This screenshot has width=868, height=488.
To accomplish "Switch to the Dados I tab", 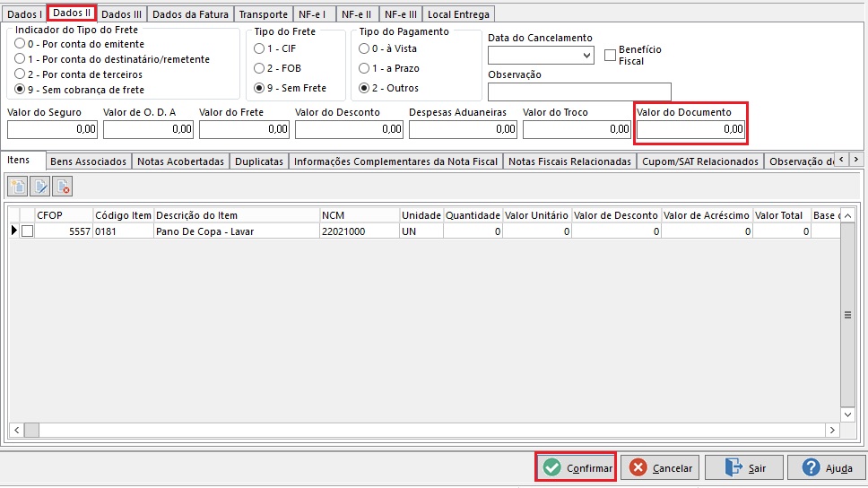I will 24,13.
